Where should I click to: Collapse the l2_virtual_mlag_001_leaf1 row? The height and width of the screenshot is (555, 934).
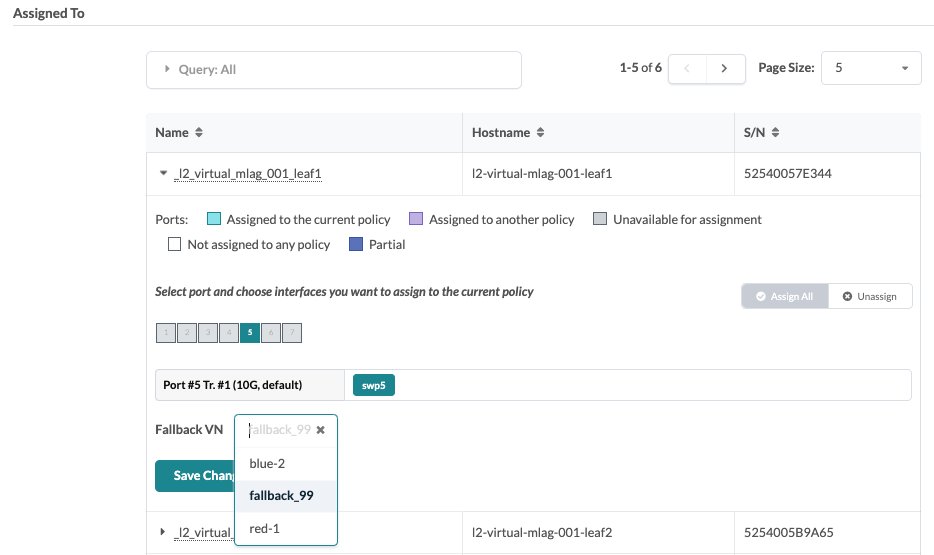click(x=164, y=173)
